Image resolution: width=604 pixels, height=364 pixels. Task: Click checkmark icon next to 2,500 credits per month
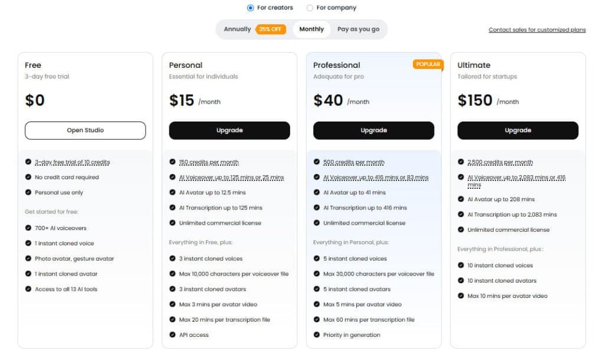point(461,162)
